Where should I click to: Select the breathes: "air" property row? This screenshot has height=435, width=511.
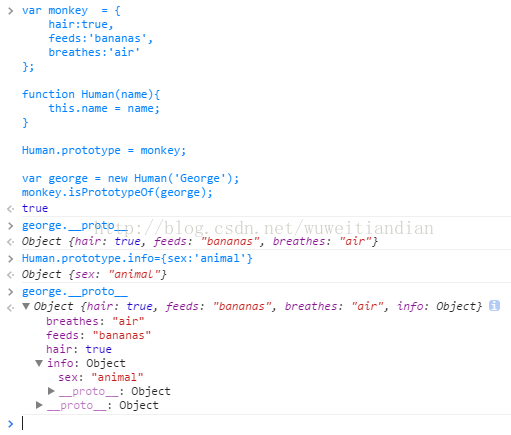click(95, 321)
